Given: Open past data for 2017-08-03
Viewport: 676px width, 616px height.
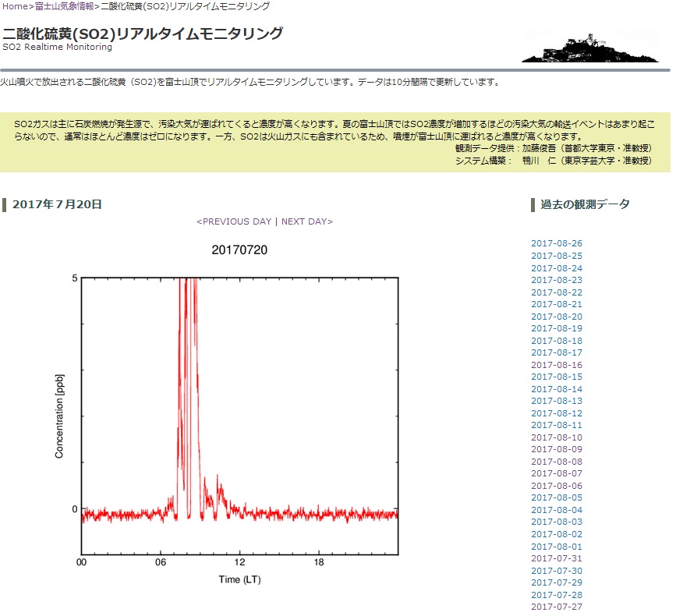Looking at the screenshot, I should pos(557,522).
